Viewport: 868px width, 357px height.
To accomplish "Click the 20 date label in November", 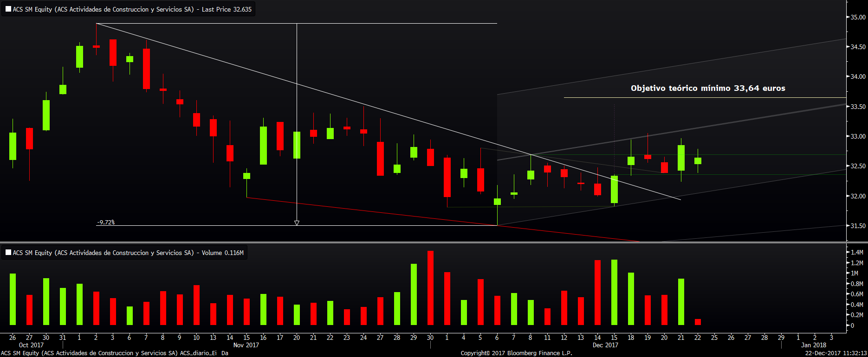I will [297, 338].
